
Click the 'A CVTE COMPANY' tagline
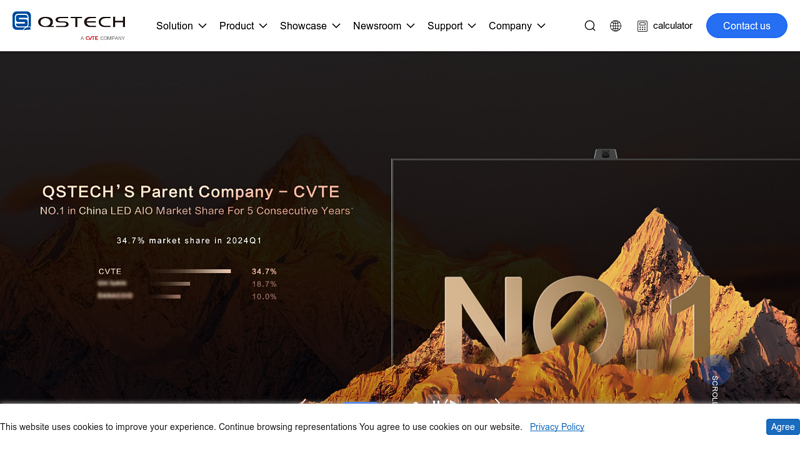[102, 38]
